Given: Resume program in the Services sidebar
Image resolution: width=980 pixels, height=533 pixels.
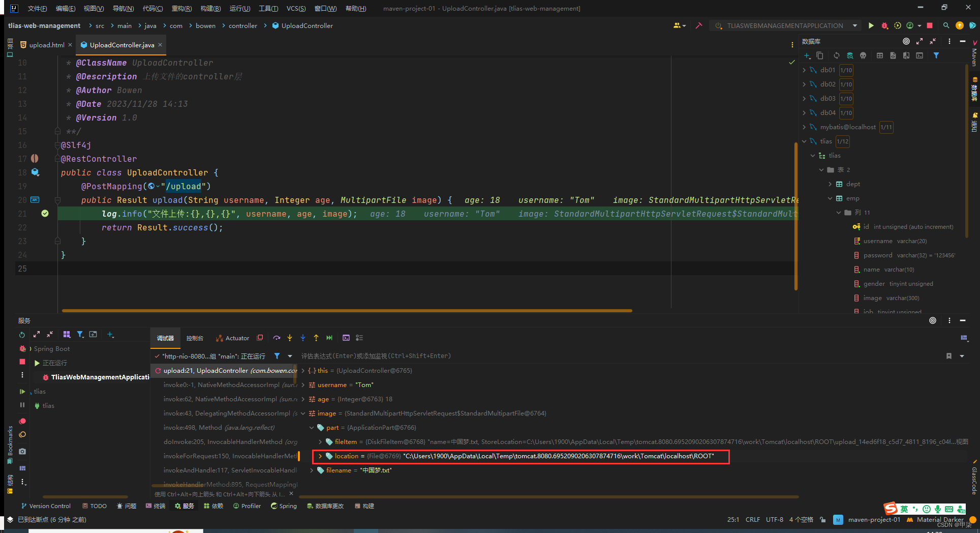Looking at the screenshot, I should [x=22, y=392].
